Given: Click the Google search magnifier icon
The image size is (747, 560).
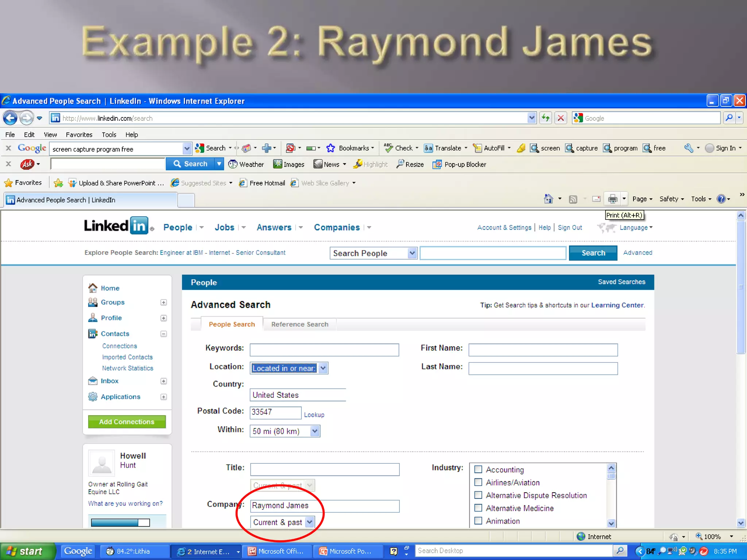Looking at the screenshot, I should coord(729,118).
